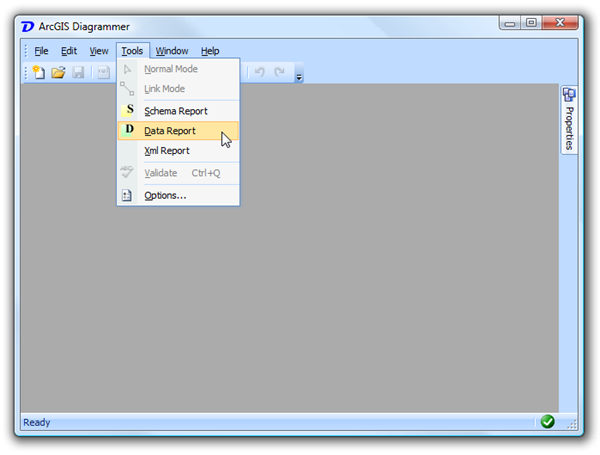Click the Undo toolbar icon
The height and width of the screenshot is (455, 600).
260,72
